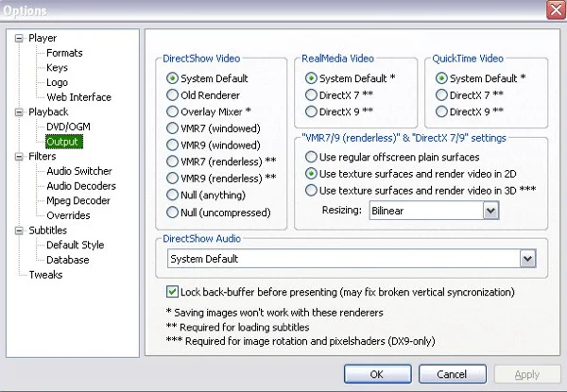Collapse the Player tree node
Viewport: 567px width, 392px height.
click(19, 39)
